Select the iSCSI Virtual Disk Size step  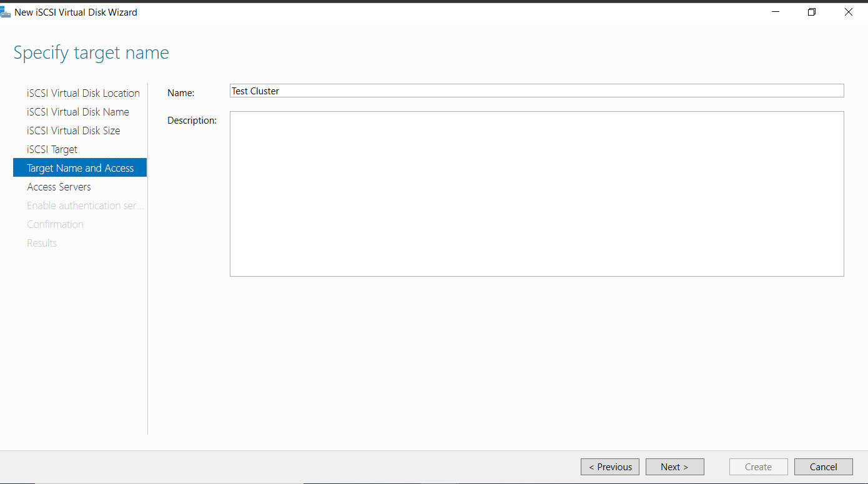point(74,131)
